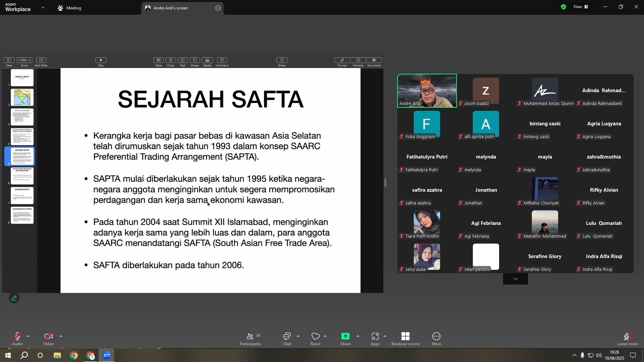644x362 pixels.
Task: Select slide 6 South Asian FTA thumbnail
Action: point(22,176)
